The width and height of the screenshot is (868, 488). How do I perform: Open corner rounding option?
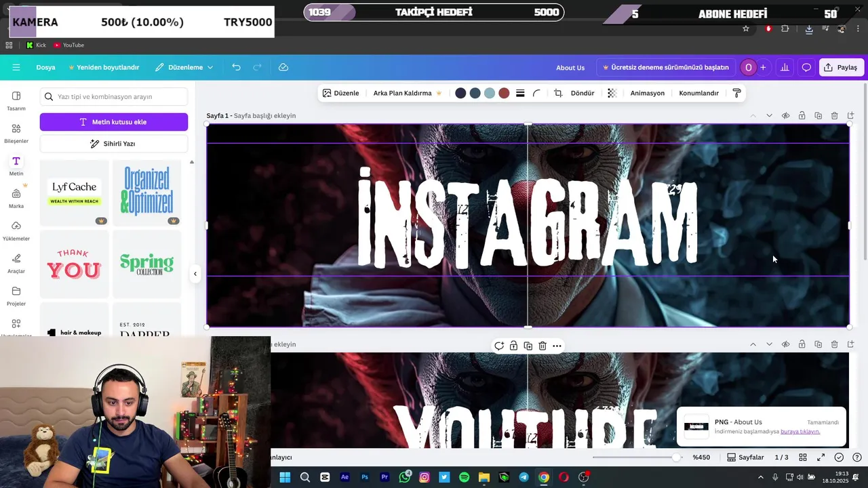tap(536, 93)
